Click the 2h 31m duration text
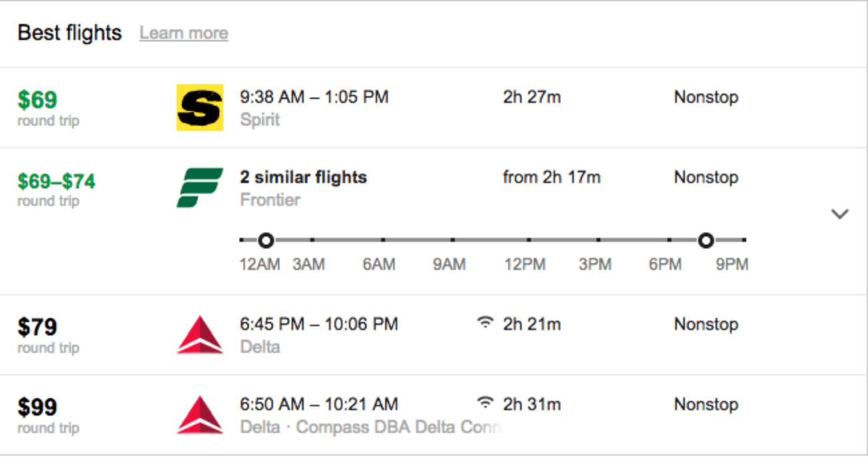This screenshot has height=457, width=868. pyautogui.click(x=530, y=404)
